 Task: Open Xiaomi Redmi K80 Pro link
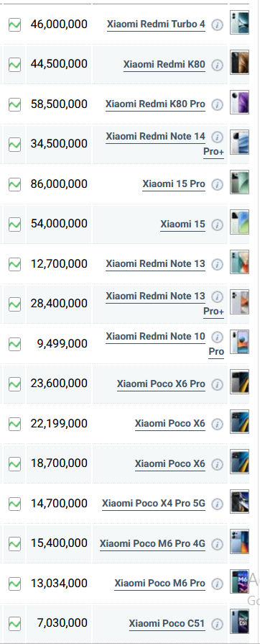click(x=155, y=104)
